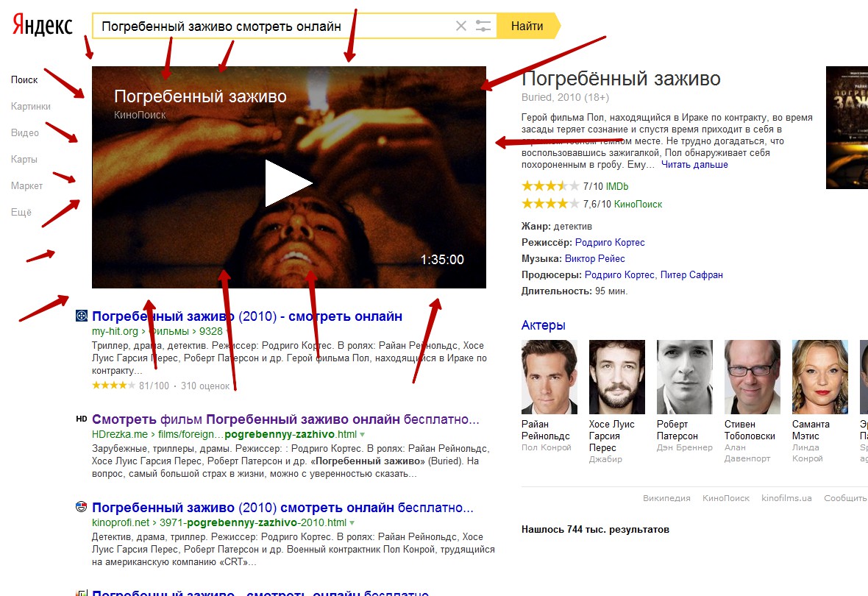Open the kinofilms.ua source link

click(x=786, y=498)
